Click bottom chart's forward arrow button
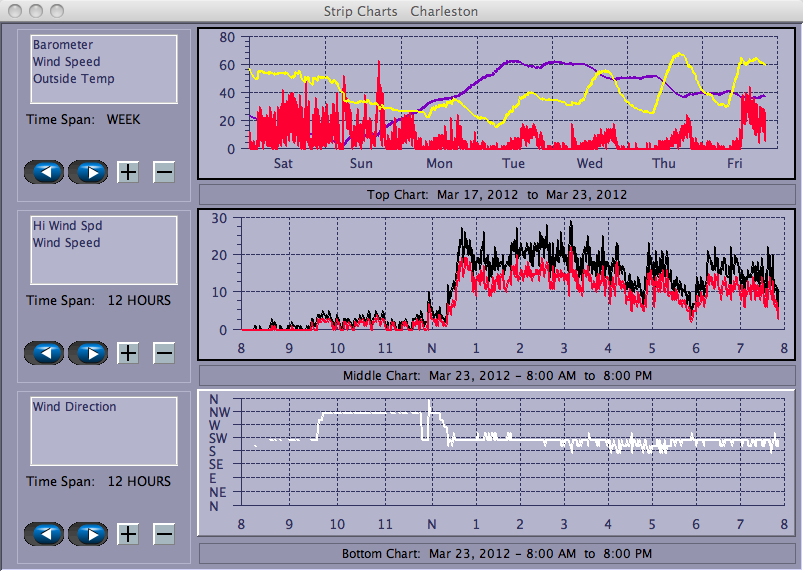 coord(88,534)
